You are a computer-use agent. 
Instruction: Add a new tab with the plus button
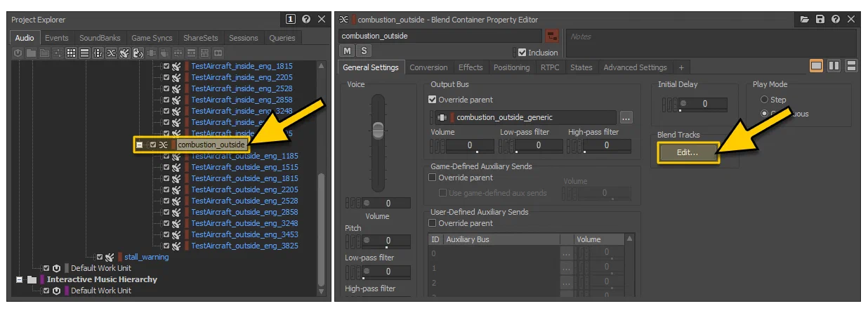click(680, 67)
